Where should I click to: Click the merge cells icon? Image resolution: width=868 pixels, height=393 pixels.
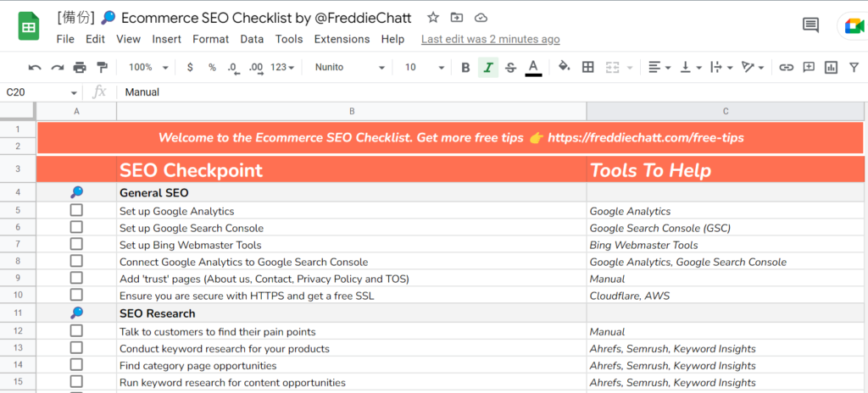click(612, 68)
